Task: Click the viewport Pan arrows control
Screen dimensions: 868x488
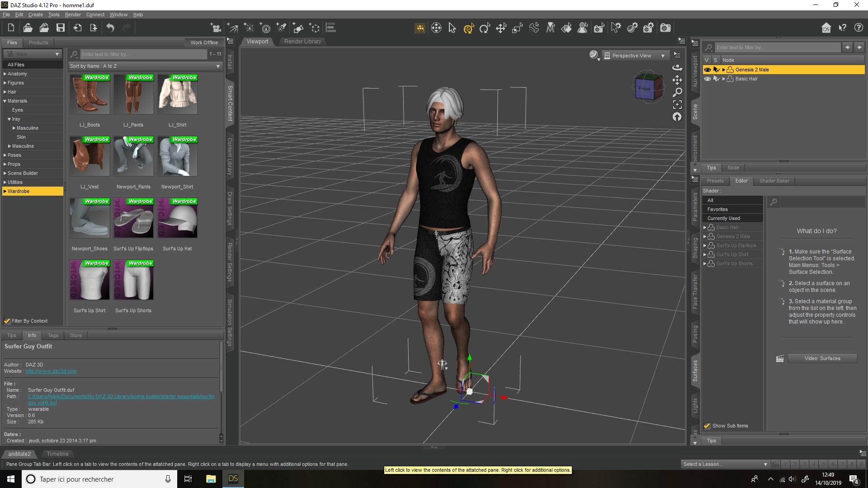Action: (677, 80)
